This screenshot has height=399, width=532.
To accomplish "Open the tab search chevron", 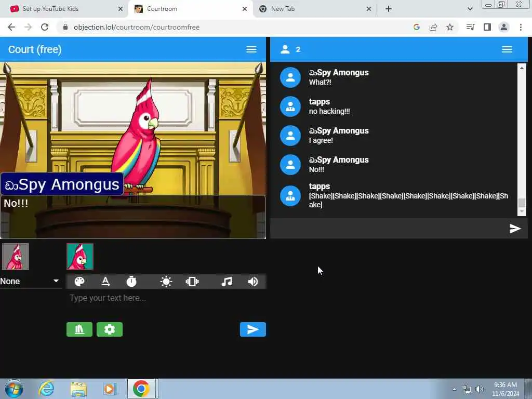I will [x=470, y=9].
